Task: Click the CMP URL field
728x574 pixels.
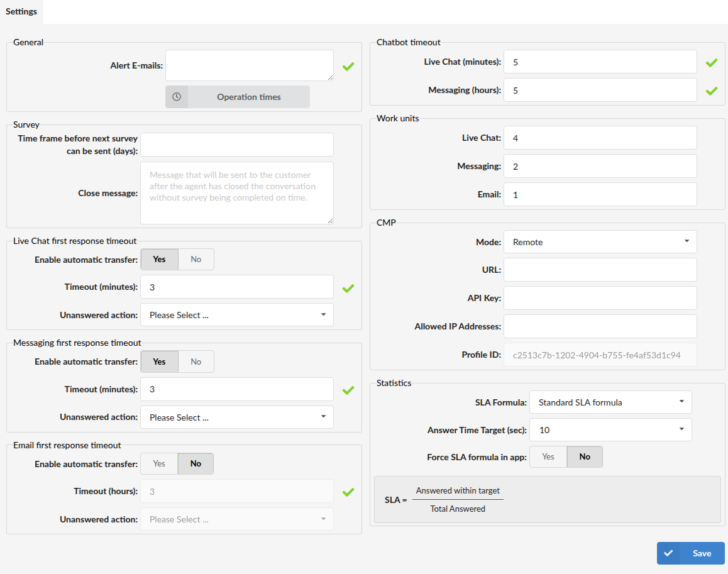Action: coord(600,270)
